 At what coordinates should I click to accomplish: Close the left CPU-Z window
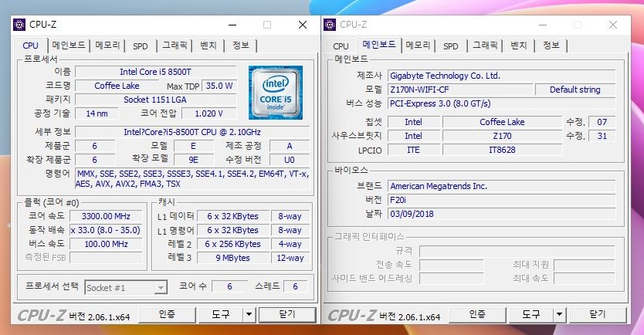pyautogui.click(x=303, y=25)
